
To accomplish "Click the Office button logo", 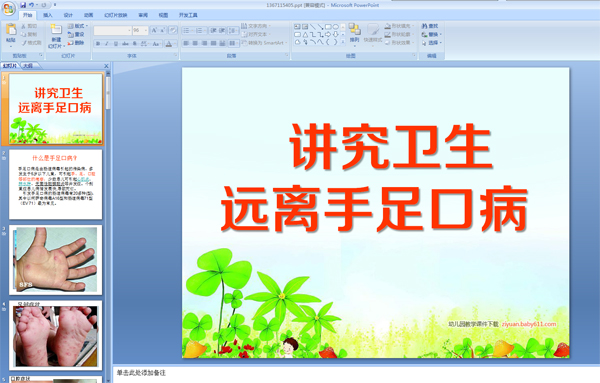I will [x=8, y=8].
